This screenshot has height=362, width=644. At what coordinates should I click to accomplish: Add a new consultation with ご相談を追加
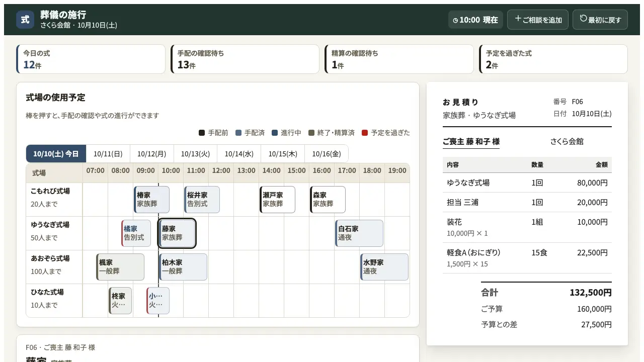click(x=538, y=20)
